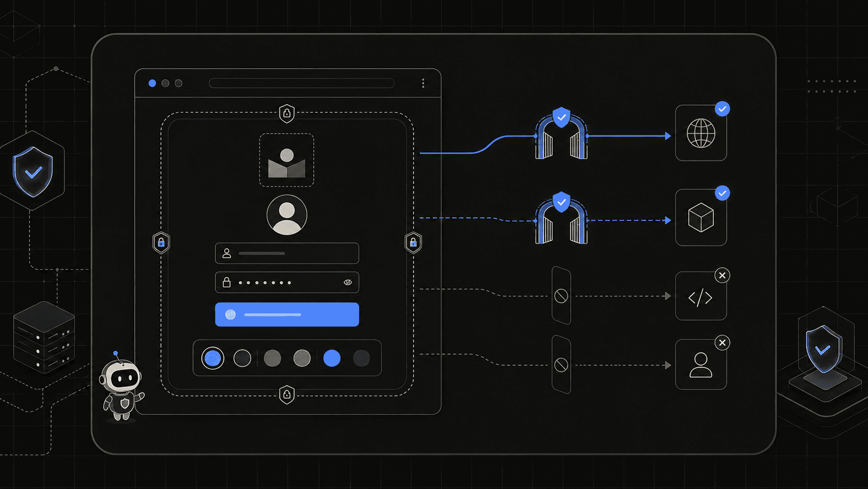
Task: Open the 3D cube package tile
Action: click(x=701, y=217)
